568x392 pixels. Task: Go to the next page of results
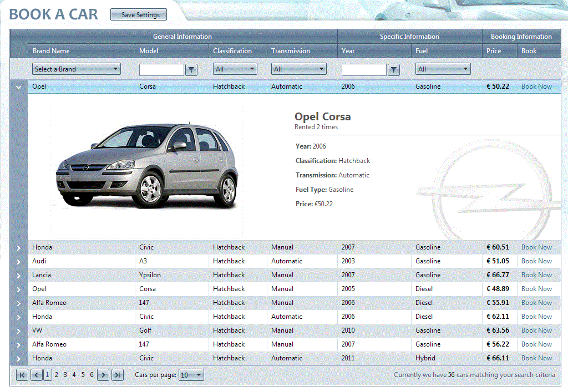(103, 375)
